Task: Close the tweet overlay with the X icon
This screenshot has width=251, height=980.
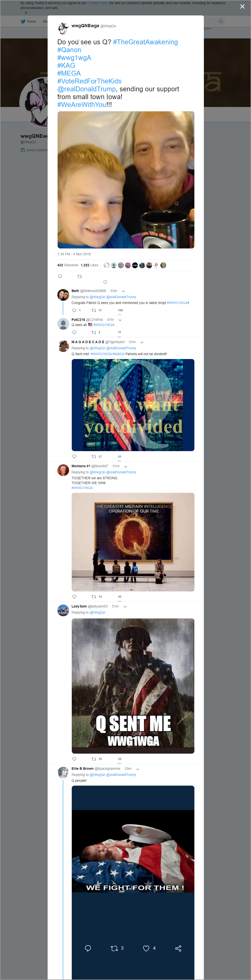Action: pyautogui.click(x=242, y=6)
